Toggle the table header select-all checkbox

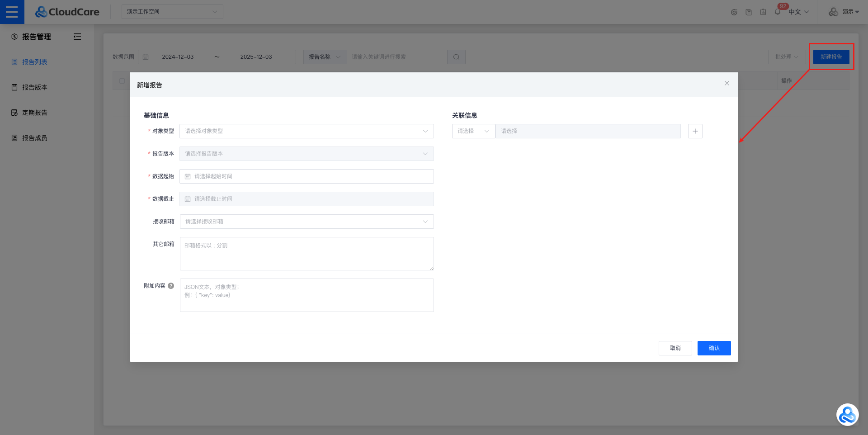pos(122,81)
